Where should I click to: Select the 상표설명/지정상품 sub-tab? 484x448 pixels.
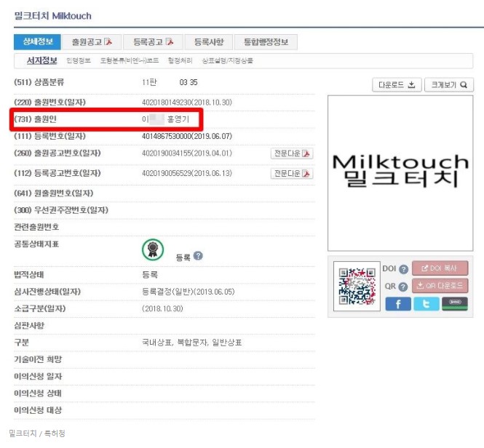coord(228,60)
